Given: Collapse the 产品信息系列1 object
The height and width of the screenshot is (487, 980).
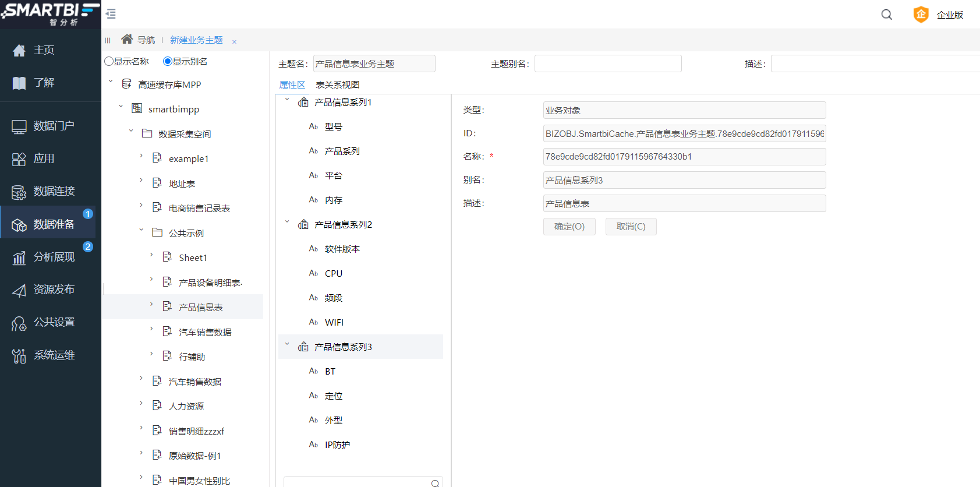Looking at the screenshot, I should point(287,99).
